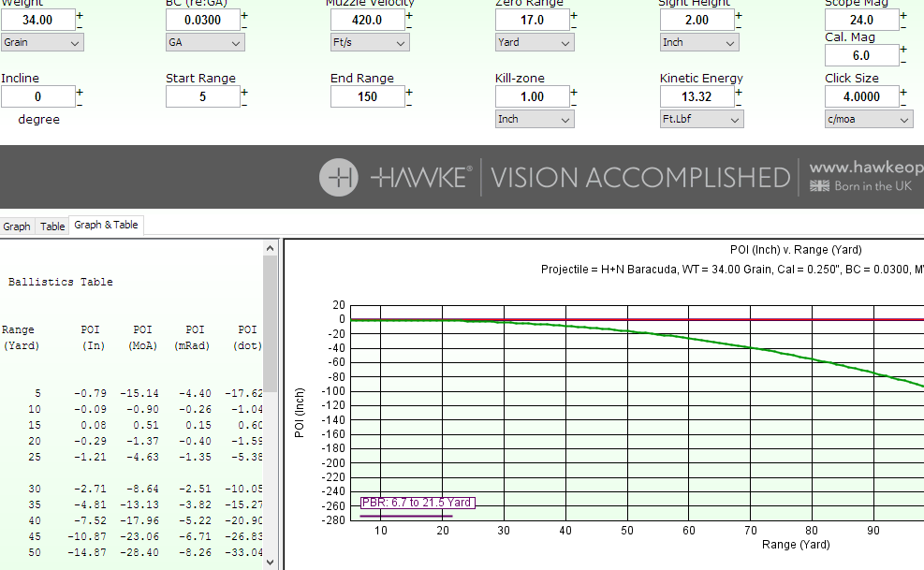Open the Ft.Lbf energy unit dropdown

click(702, 119)
